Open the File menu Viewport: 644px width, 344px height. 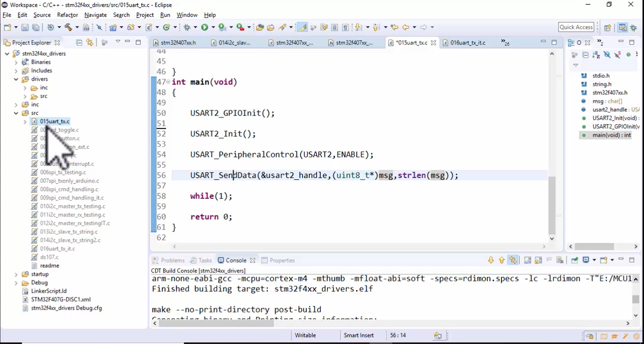7,15
